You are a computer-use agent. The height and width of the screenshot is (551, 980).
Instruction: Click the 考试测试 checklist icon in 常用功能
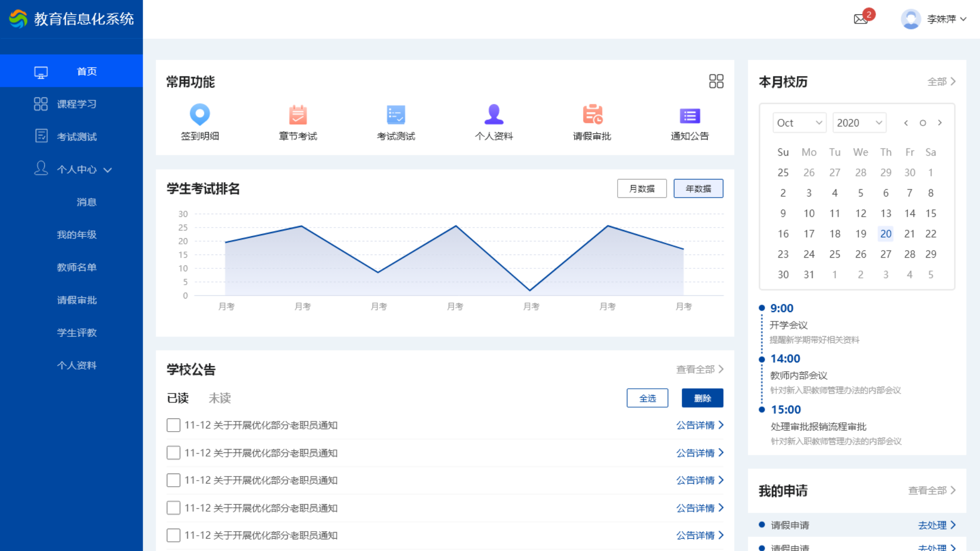(396, 114)
